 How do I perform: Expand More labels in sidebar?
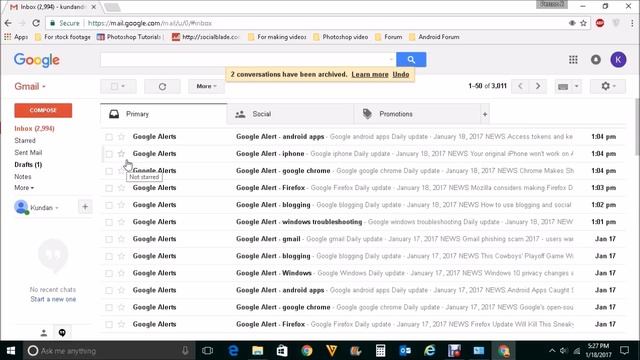(x=24, y=188)
